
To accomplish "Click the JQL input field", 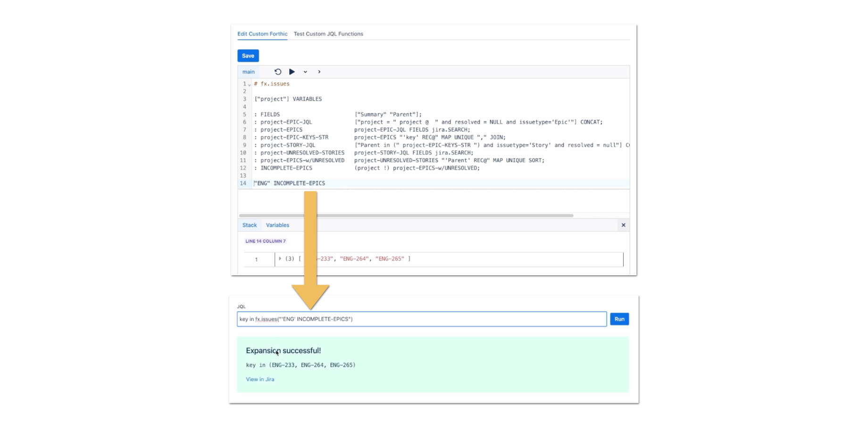I will click(x=422, y=319).
